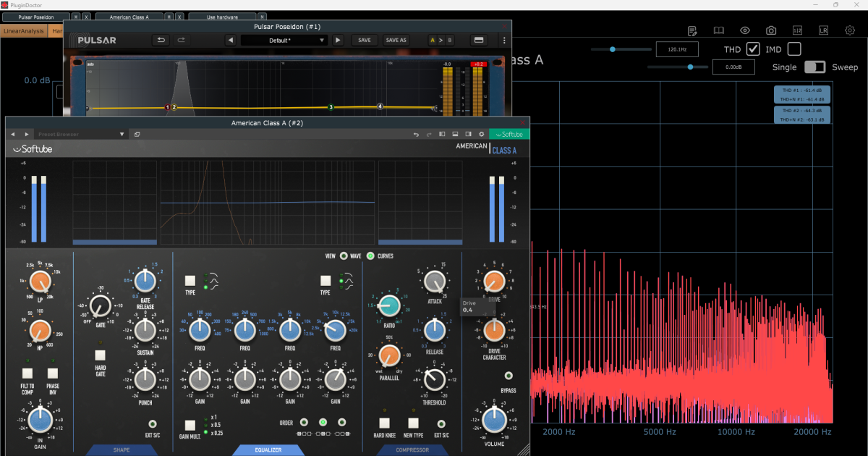Open the SHAPE section tab
The image size is (868, 456).
tap(122, 450)
